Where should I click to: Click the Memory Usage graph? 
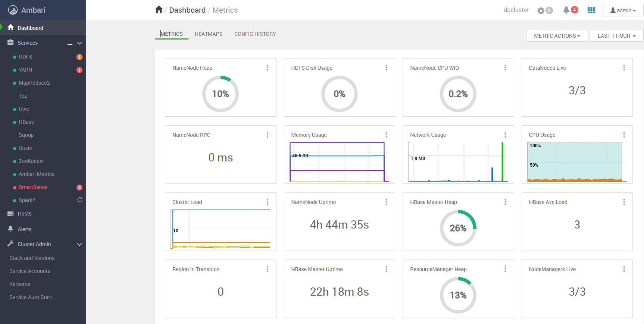click(340, 162)
